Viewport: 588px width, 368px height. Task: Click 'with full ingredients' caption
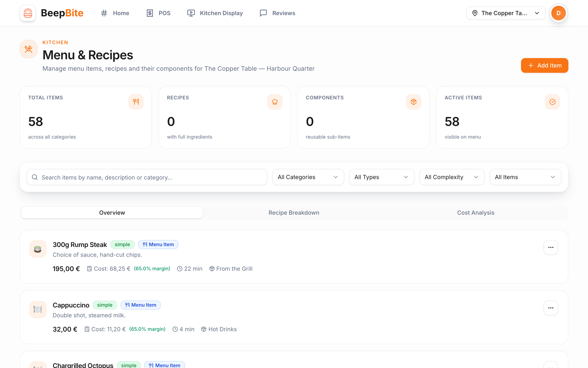coord(189,137)
